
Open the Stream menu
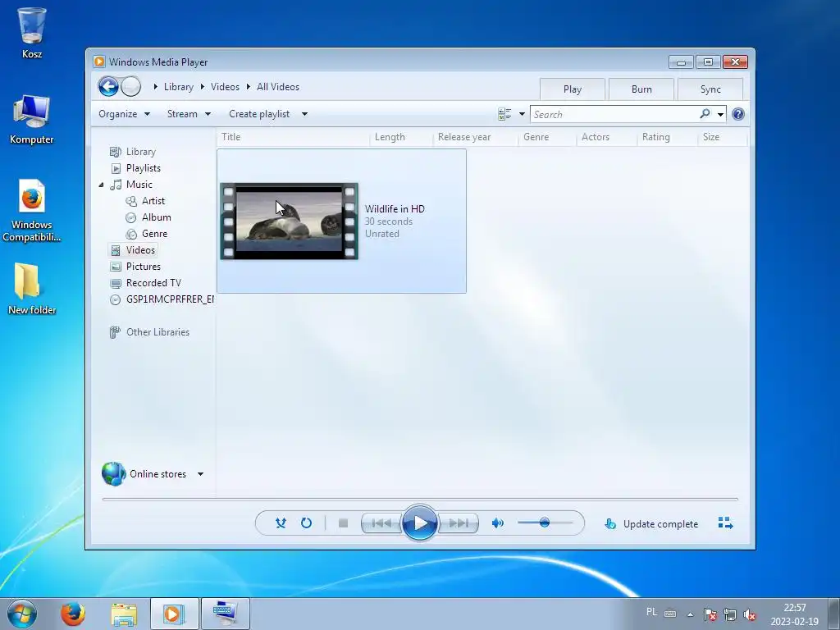189,114
